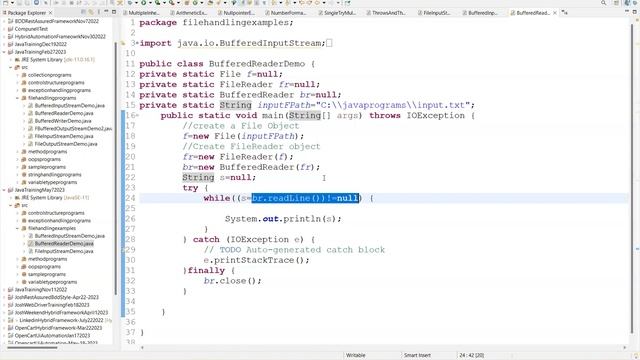
Task: Place the cursor on the System.out.println(s) line
Action: pyautogui.click(x=283, y=219)
